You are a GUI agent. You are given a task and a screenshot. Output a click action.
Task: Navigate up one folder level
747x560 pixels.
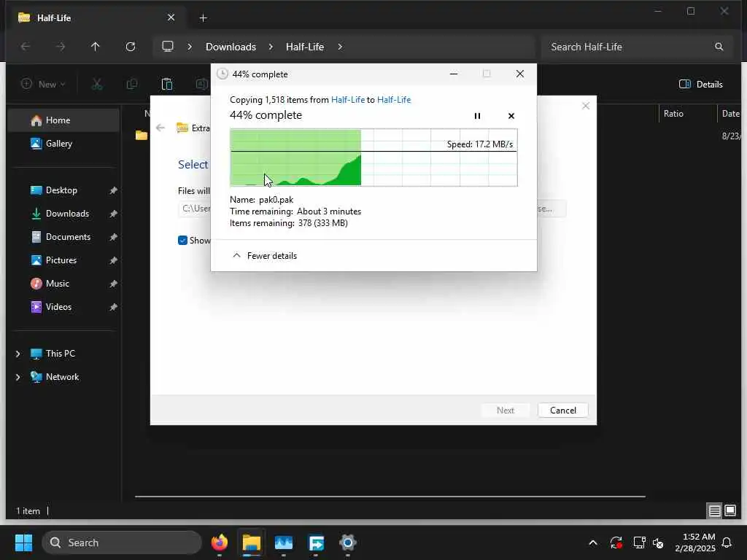[x=96, y=47]
